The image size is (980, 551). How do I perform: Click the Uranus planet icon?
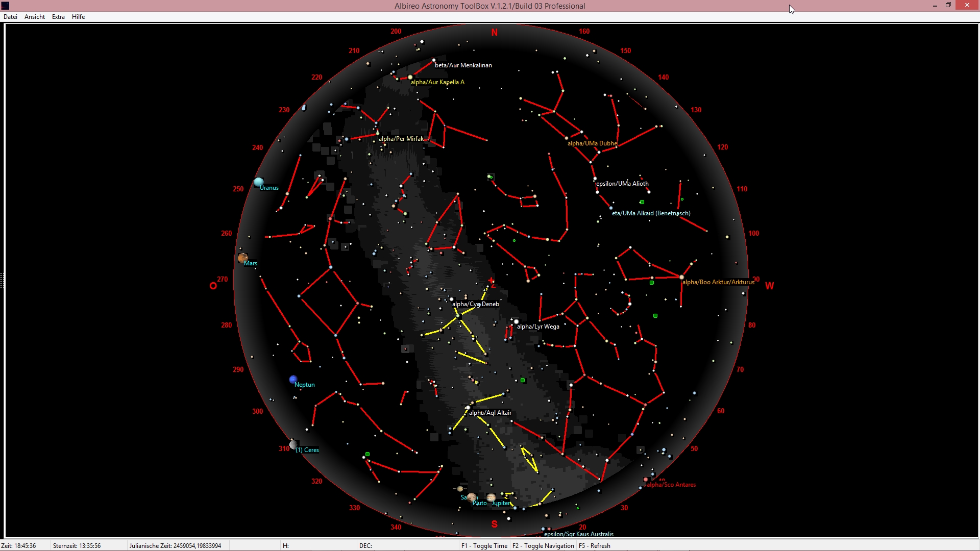(258, 182)
